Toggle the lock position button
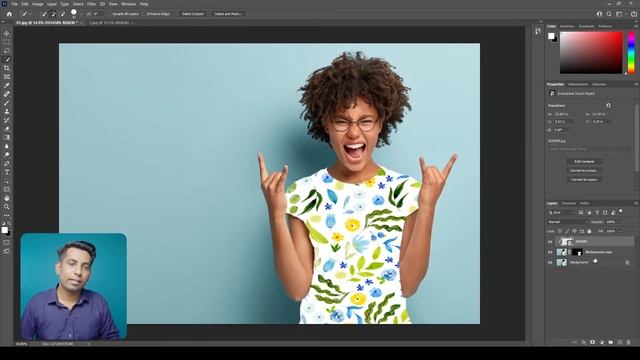 tap(574, 231)
